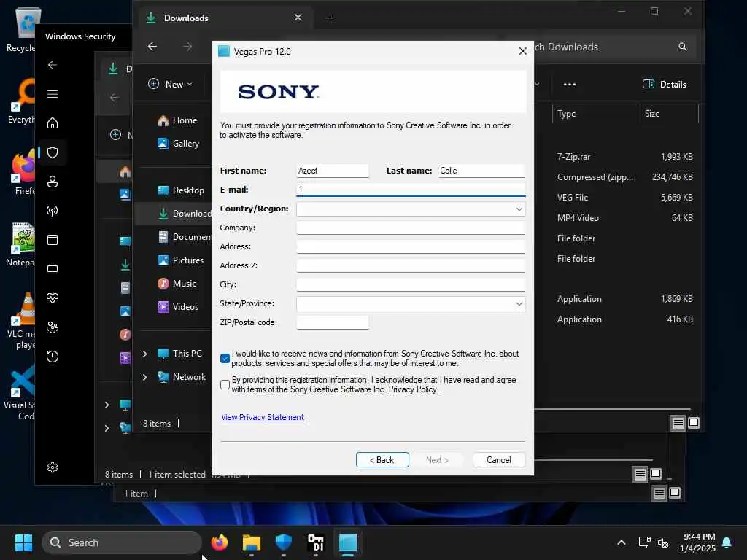Select Home in the navigation pane
This screenshot has height=560, width=747.
pyautogui.click(x=177, y=120)
